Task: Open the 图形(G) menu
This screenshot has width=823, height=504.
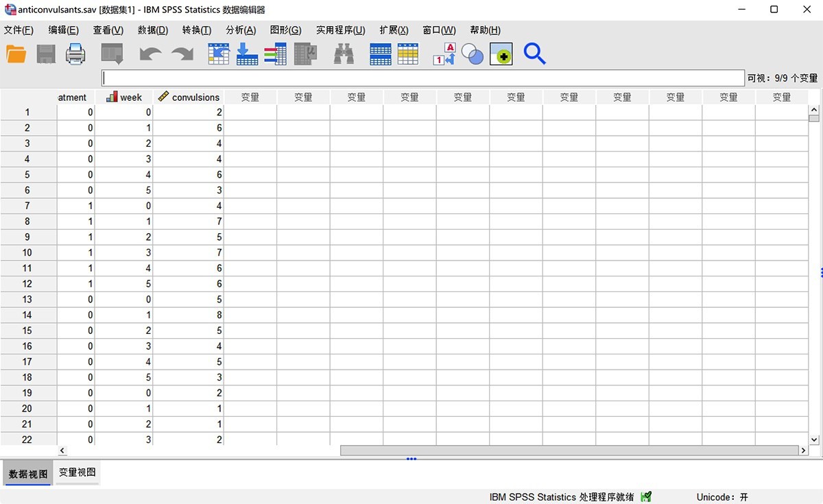Action: pos(286,29)
